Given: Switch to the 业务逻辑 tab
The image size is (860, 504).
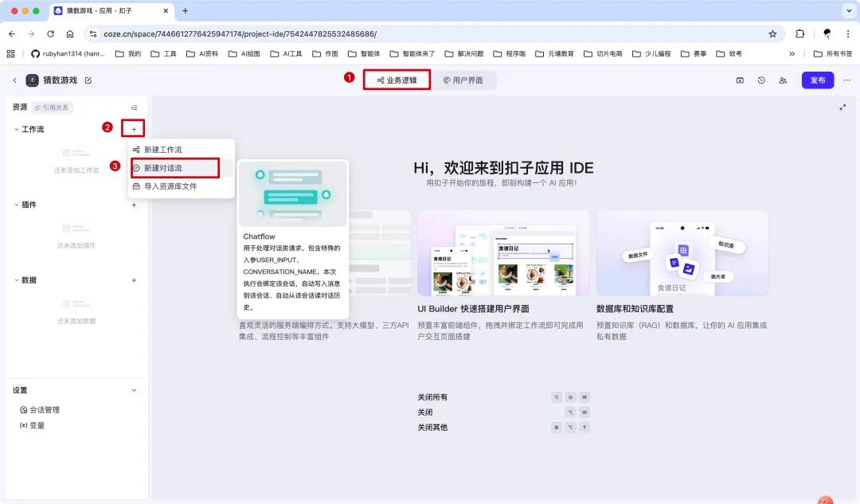Looking at the screenshot, I should click(x=397, y=80).
